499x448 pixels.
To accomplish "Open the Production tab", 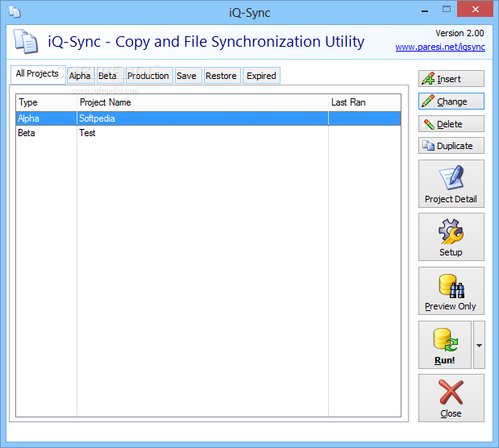I will (x=148, y=76).
